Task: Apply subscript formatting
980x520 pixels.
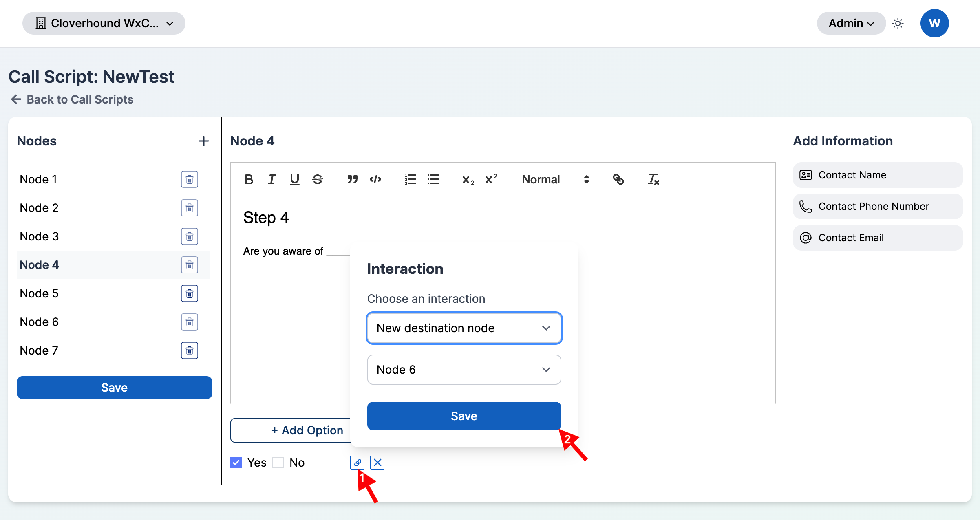Action: pyautogui.click(x=468, y=179)
